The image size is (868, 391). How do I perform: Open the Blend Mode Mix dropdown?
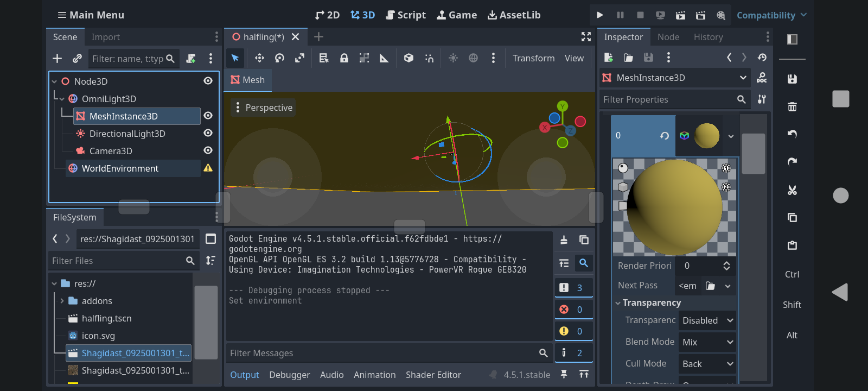(707, 342)
